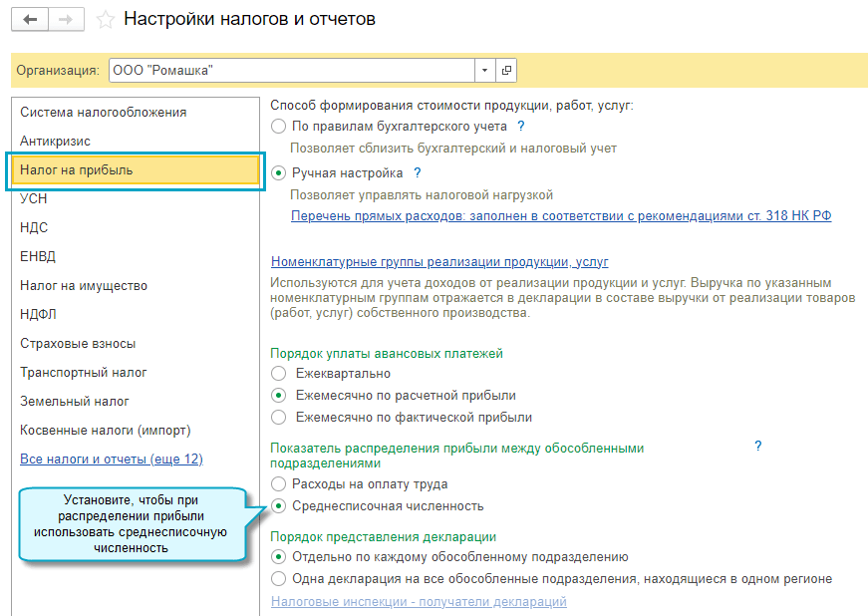Choose quarterly advance payments option

[278, 373]
